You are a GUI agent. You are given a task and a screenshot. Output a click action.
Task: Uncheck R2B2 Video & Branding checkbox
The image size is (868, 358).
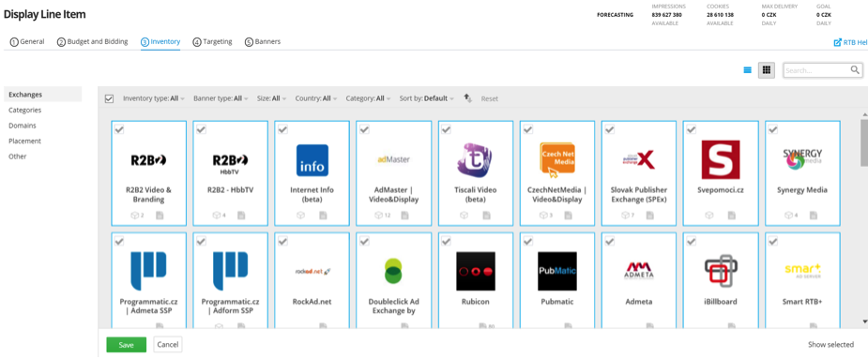[119, 129]
